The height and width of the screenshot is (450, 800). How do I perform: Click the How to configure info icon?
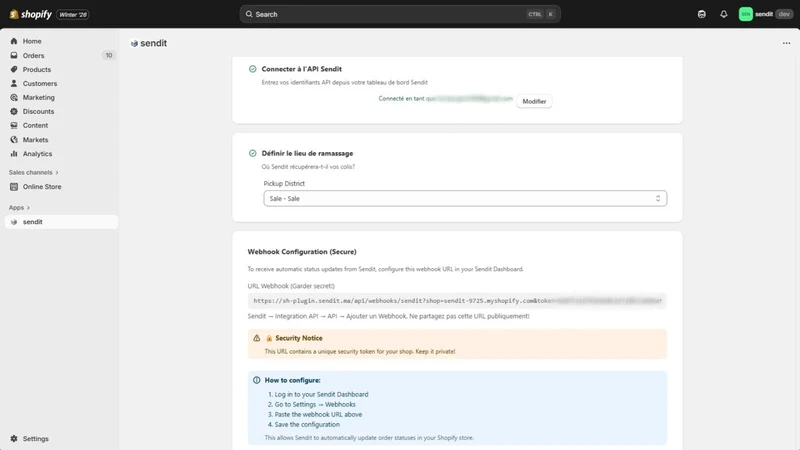pyautogui.click(x=257, y=380)
